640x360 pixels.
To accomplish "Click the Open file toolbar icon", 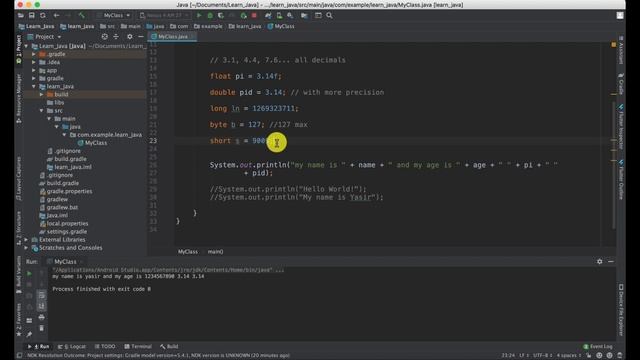I will pyautogui.click(x=20, y=16).
